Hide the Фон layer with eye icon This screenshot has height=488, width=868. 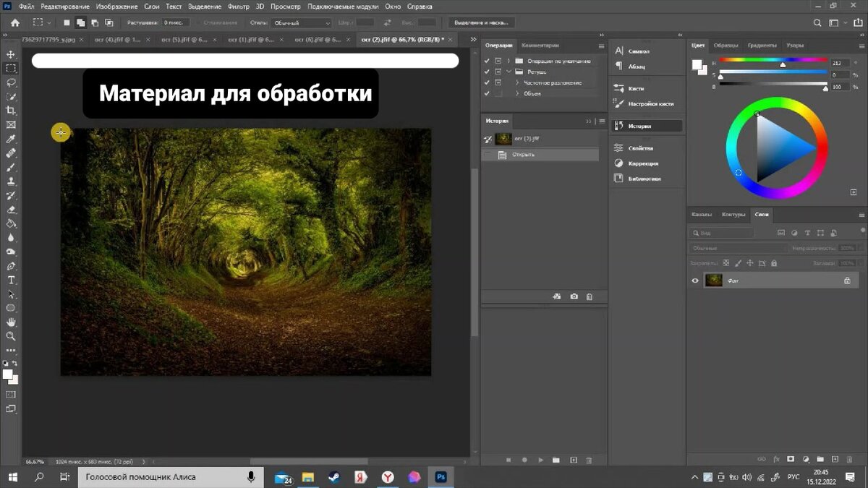click(695, 281)
